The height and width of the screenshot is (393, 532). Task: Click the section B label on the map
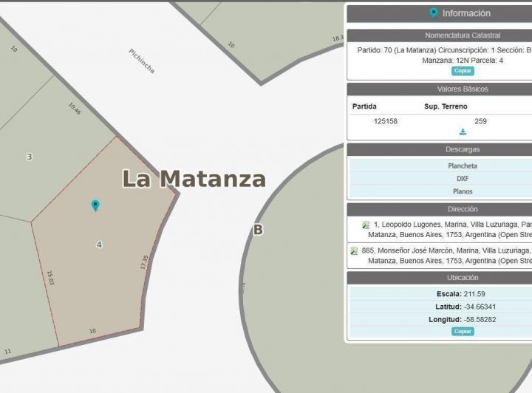tap(258, 230)
